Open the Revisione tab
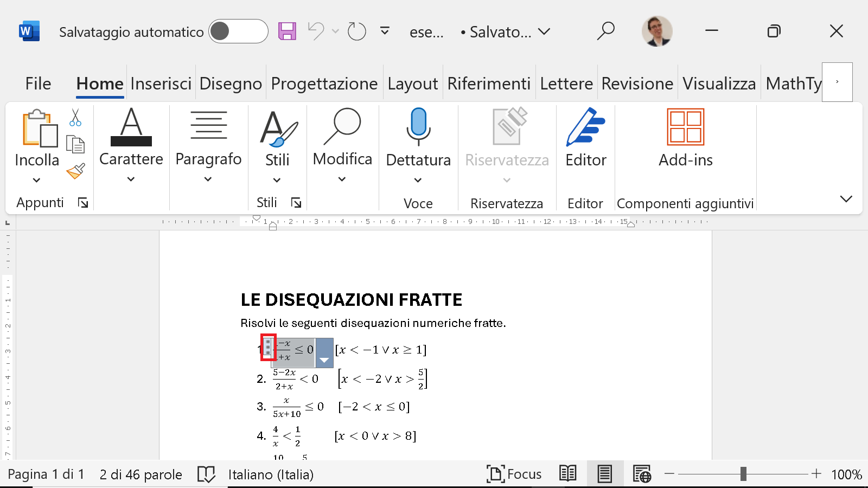The image size is (868, 488). click(637, 84)
